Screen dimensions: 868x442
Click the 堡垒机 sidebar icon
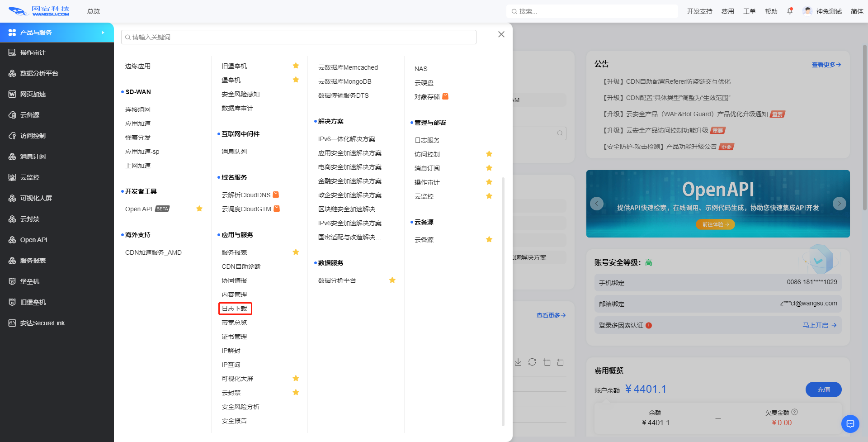[12, 281]
